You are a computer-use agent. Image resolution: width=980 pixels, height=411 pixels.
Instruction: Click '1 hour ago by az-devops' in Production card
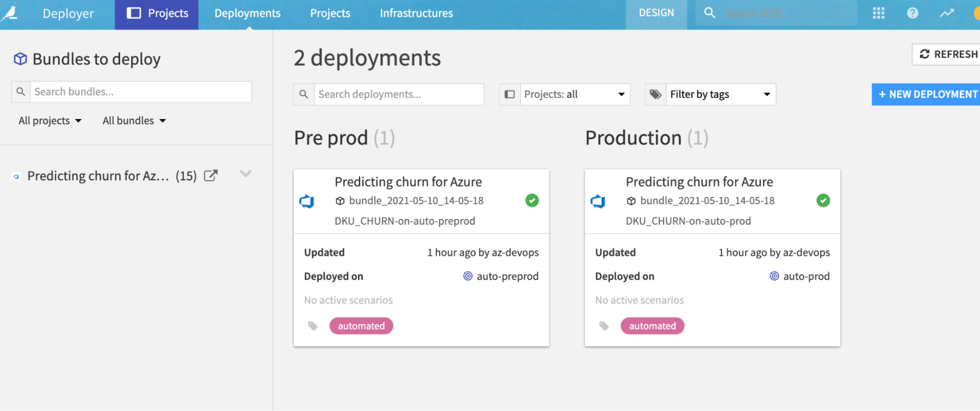point(774,253)
